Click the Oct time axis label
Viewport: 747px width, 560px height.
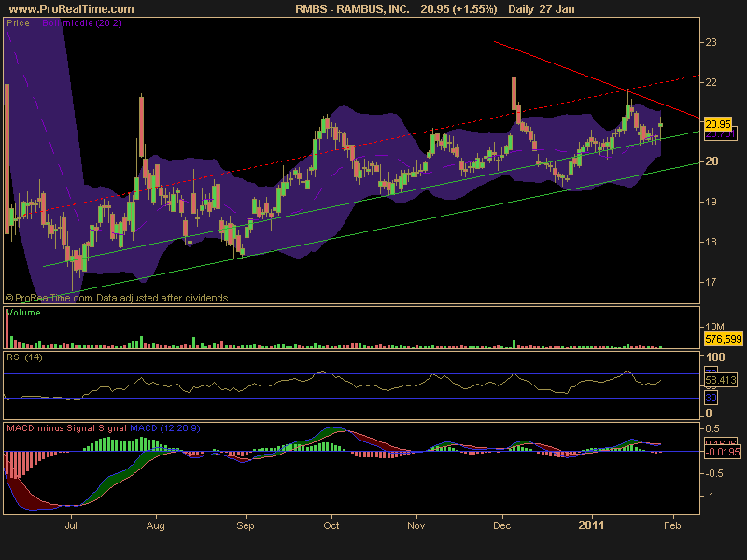(x=331, y=525)
